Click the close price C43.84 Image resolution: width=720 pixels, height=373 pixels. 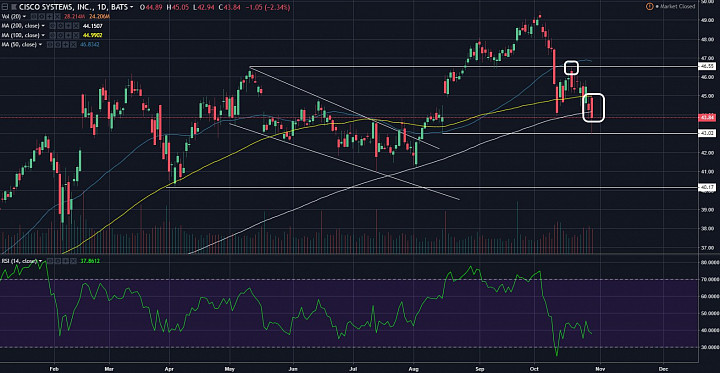coord(229,7)
